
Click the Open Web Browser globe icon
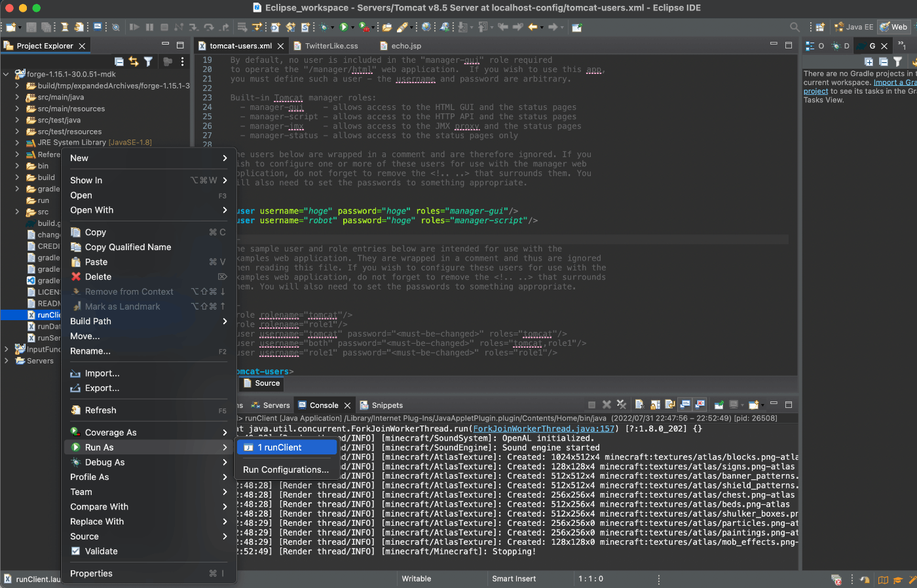pyautogui.click(x=427, y=27)
